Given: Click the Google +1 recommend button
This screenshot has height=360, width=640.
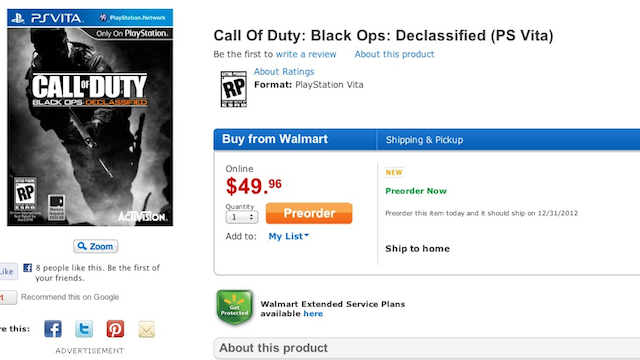Looking at the screenshot, I should point(8,298).
